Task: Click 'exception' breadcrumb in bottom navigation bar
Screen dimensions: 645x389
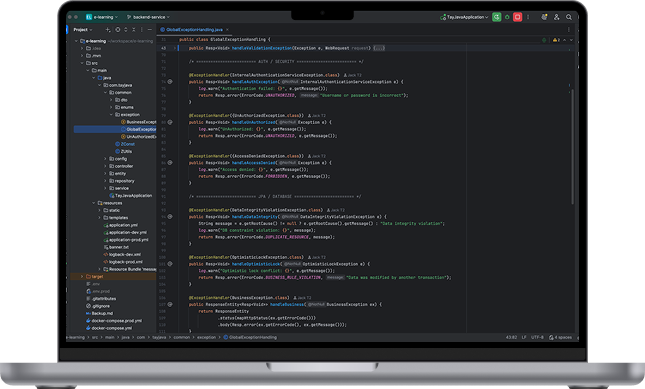Action: coord(206,337)
